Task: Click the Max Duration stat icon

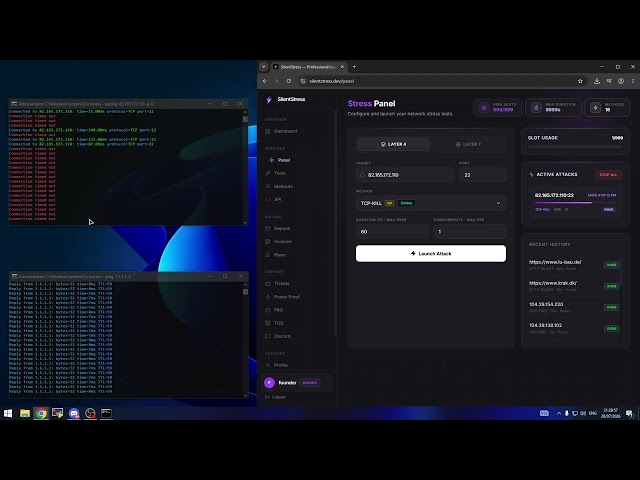Action: 536,108
